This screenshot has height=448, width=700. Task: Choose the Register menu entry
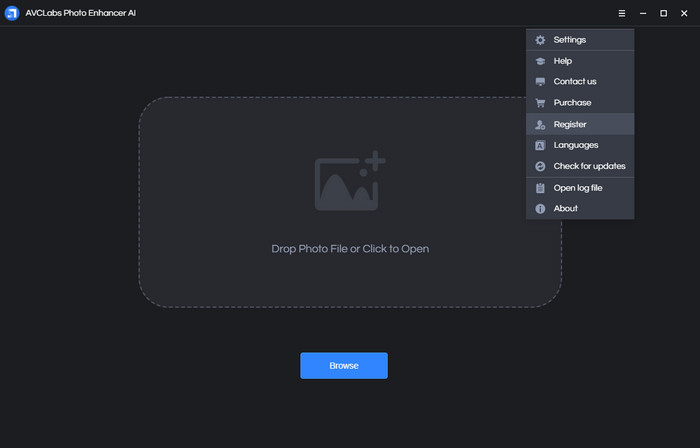click(580, 124)
